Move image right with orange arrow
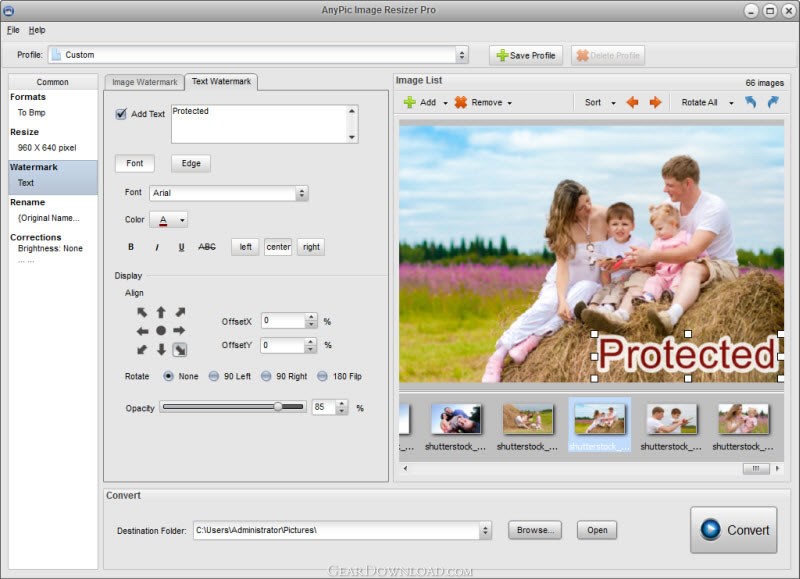The width and height of the screenshot is (800, 579). (x=655, y=103)
